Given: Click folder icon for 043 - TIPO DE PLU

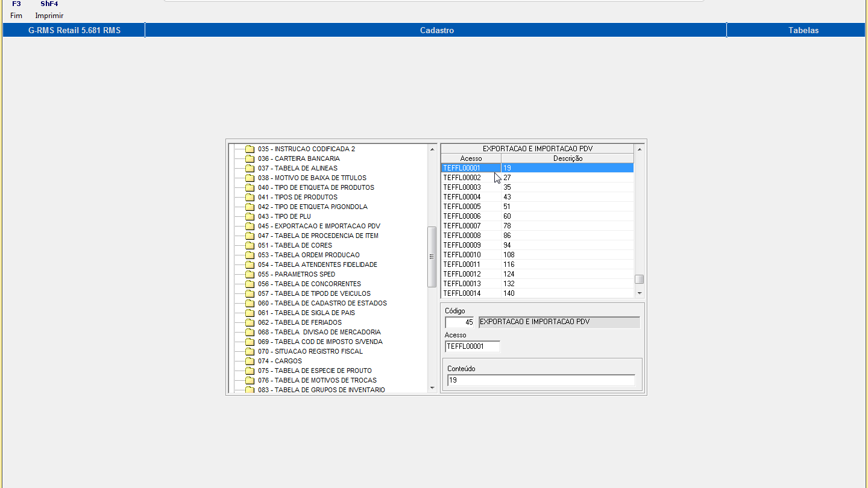Looking at the screenshot, I should (250, 217).
